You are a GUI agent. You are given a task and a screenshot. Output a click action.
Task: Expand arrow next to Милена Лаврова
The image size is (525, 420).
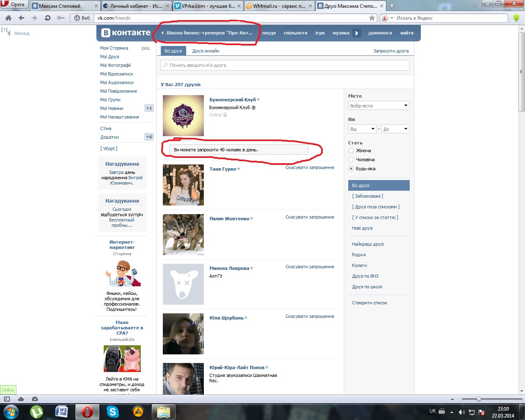coord(252,268)
